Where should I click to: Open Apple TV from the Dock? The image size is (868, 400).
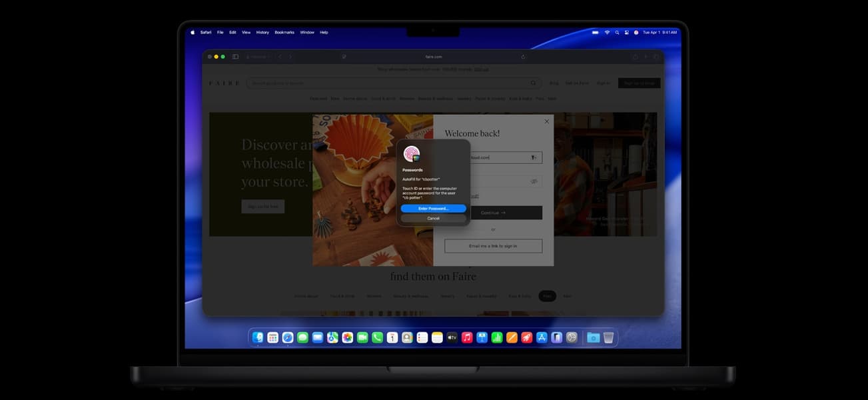tap(452, 338)
